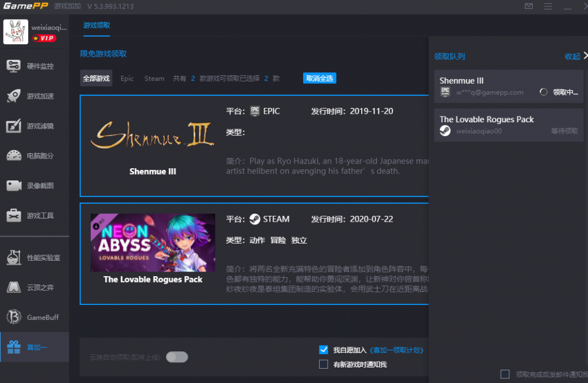Screen dimensions: 588x383
Task: Click the Neon Abyss Lovable Rogues thumbnail
Action: [153, 243]
